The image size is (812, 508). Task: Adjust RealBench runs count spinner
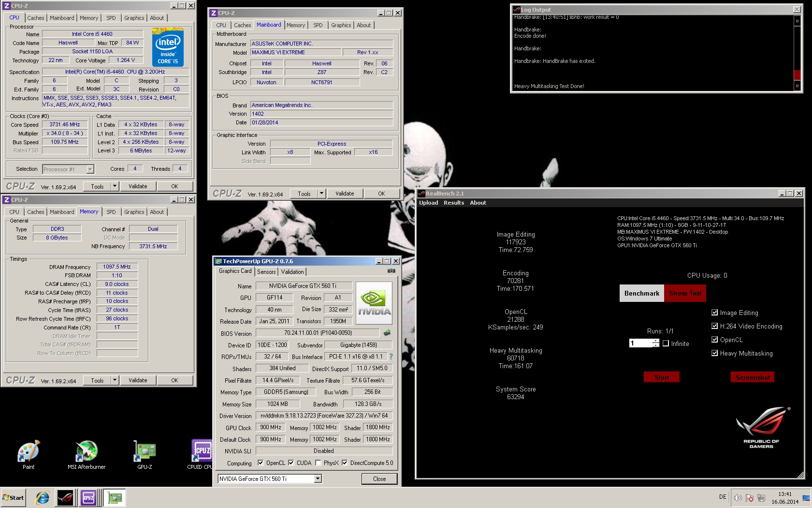click(655, 343)
